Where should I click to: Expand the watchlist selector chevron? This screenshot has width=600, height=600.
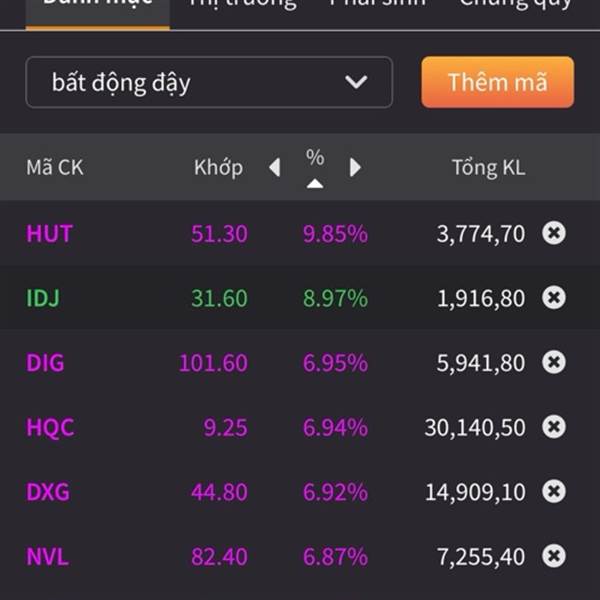(x=356, y=82)
